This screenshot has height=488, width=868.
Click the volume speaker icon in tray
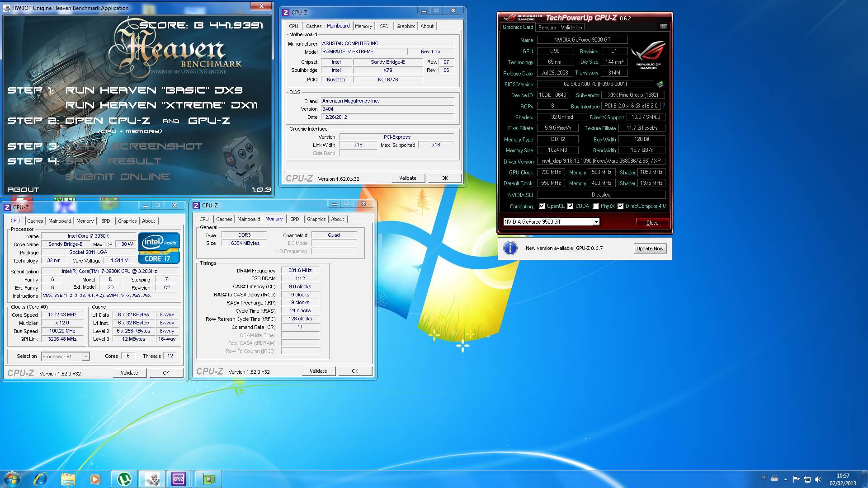tap(818, 479)
